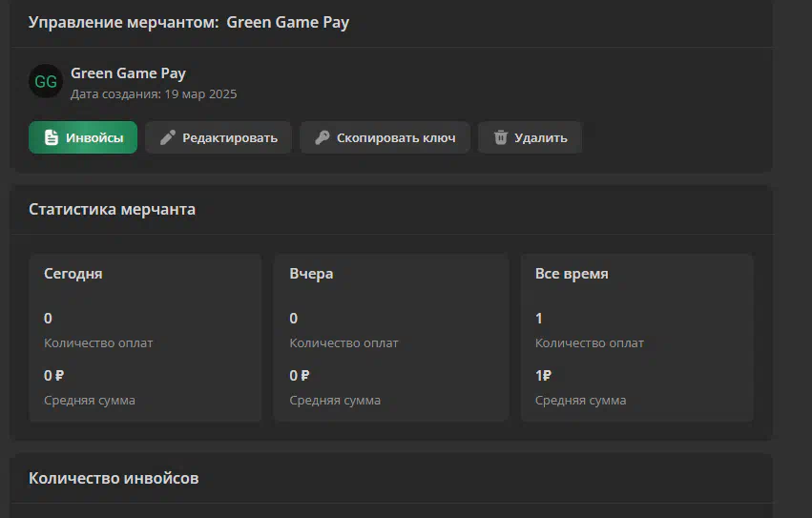Select the Вчера statistics card
Image resolution: width=812 pixels, height=518 pixels.
[391, 338]
